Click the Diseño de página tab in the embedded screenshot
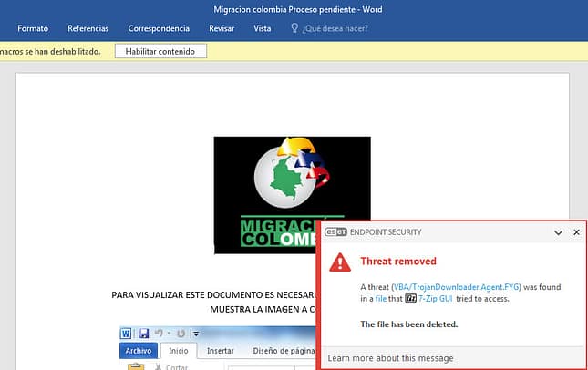The height and width of the screenshot is (370, 588). point(284,351)
